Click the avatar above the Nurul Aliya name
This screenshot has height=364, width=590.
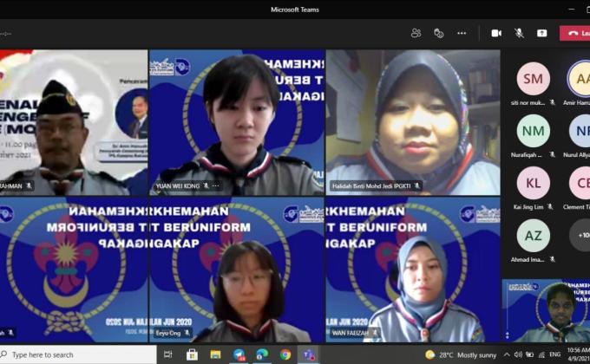(580, 131)
